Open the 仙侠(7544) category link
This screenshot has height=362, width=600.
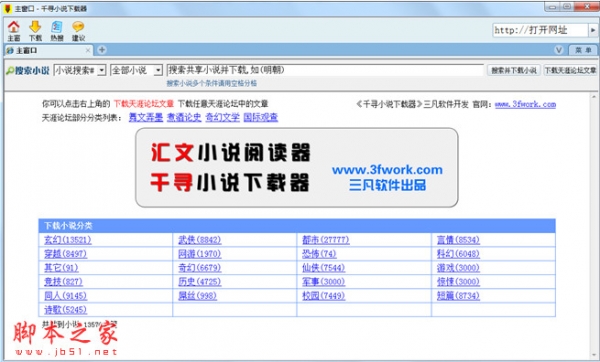(323, 267)
